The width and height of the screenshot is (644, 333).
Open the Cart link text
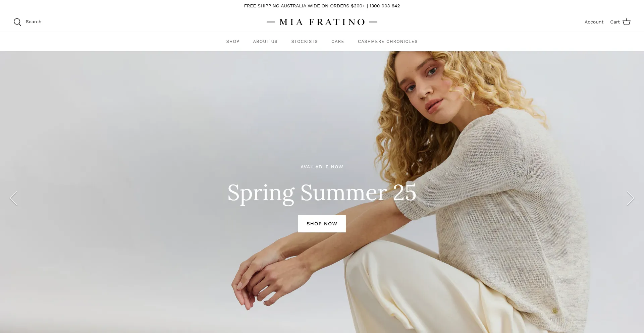(x=615, y=22)
